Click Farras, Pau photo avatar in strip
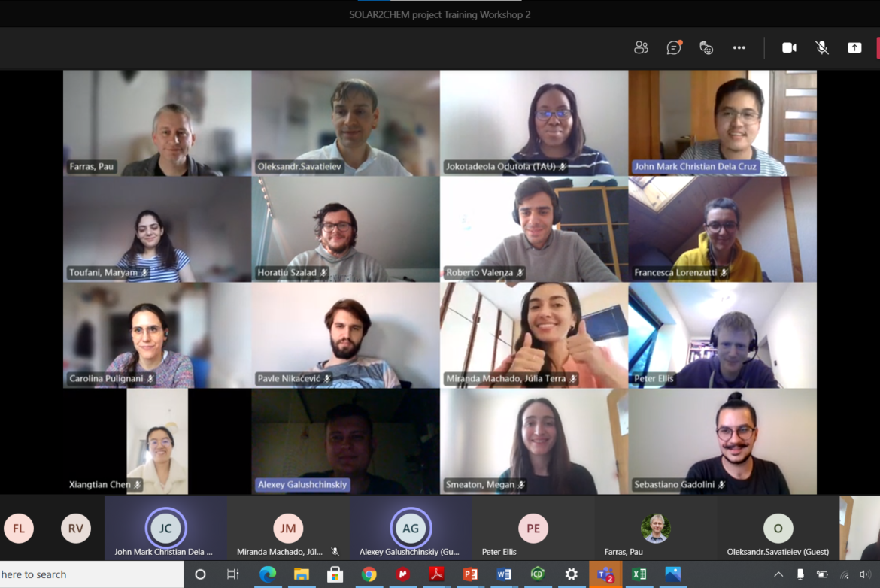880x588 pixels. coord(656,528)
